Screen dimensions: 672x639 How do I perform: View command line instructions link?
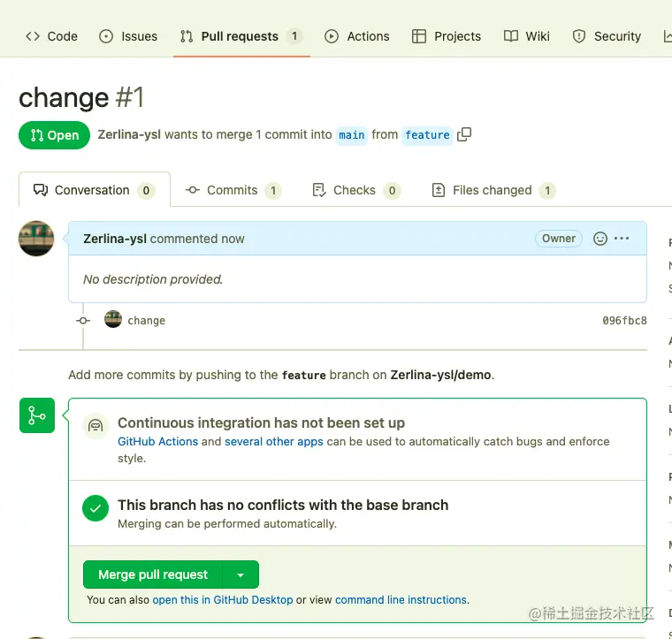(401, 599)
